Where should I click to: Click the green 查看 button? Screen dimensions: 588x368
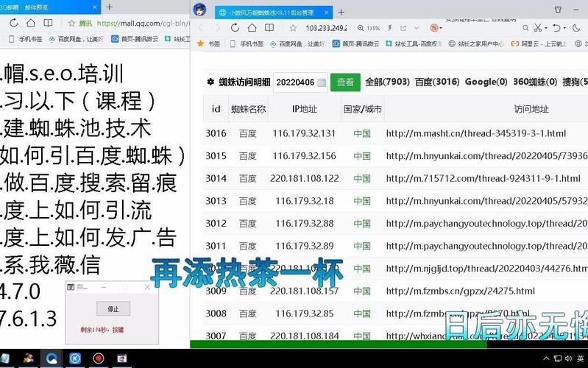tap(345, 82)
